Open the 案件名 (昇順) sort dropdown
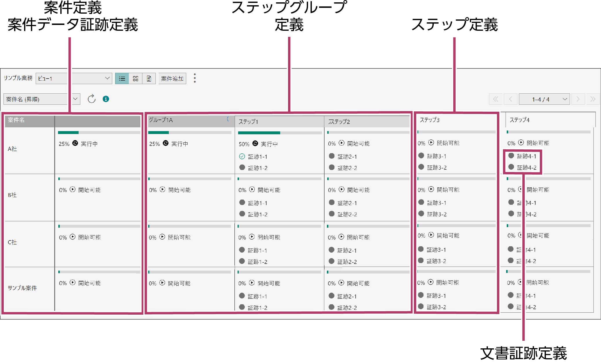Viewport: 601px width, 364px height. tap(75, 99)
